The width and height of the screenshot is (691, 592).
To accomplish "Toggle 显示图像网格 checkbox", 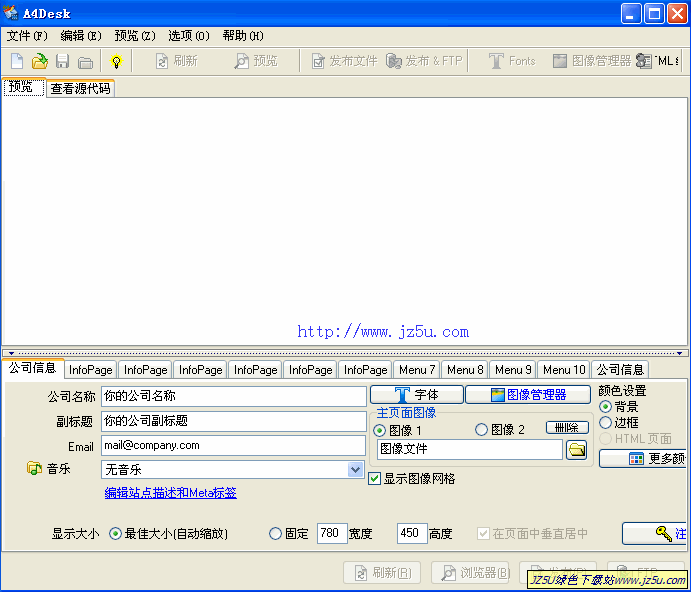I will (375, 479).
